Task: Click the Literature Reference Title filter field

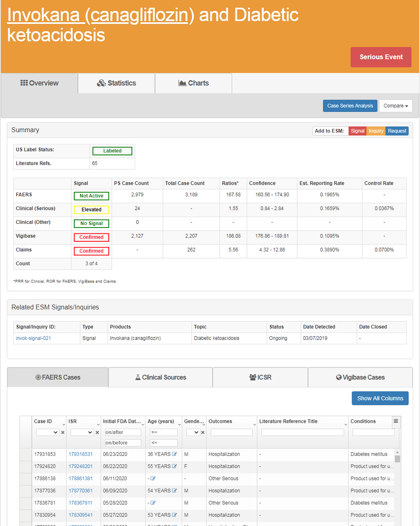Action: [x=302, y=432]
